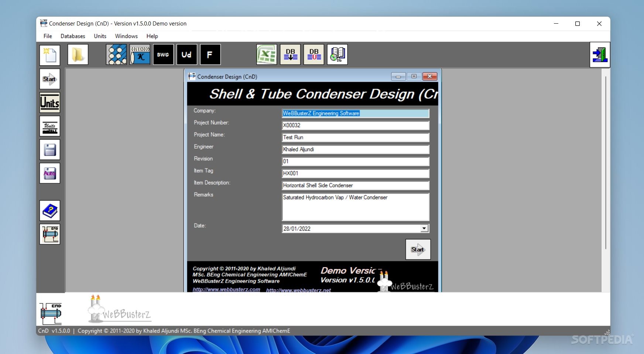Click the Company input field

pos(355,113)
